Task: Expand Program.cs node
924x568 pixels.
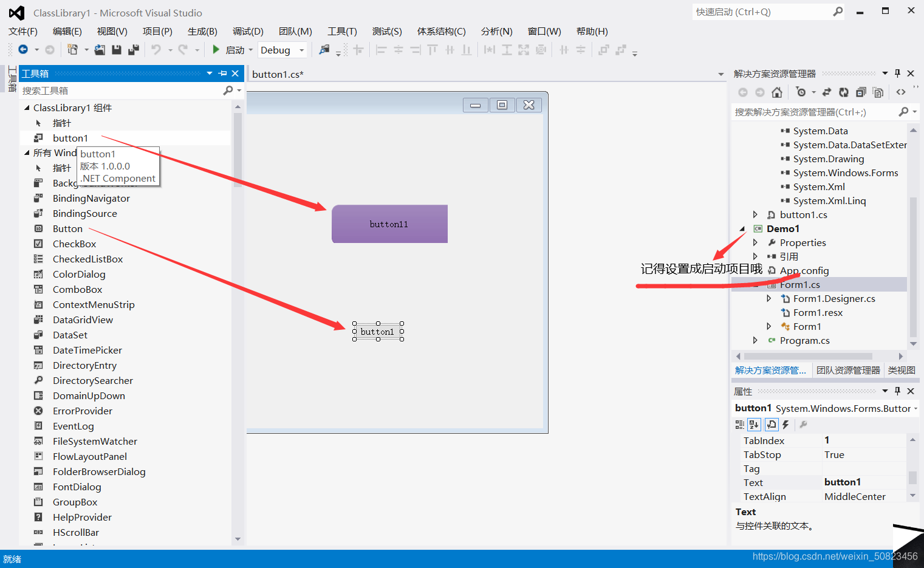Action: (x=755, y=340)
